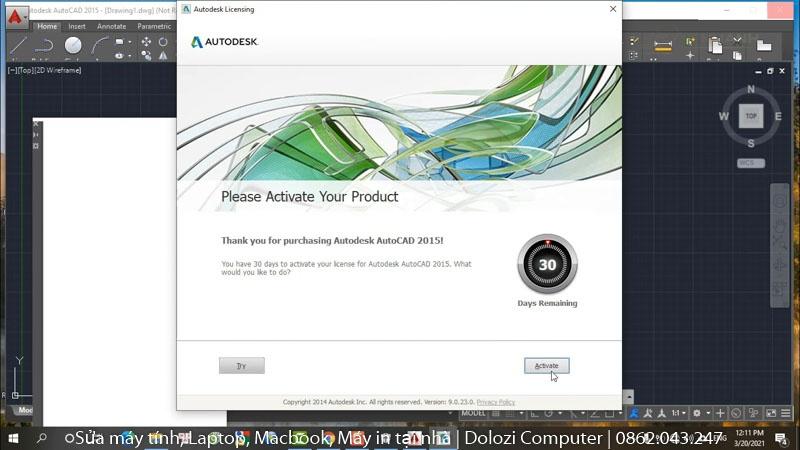The height and width of the screenshot is (450, 800).
Task: Select the Mirror tool in ribbon
Action: point(163,55)
